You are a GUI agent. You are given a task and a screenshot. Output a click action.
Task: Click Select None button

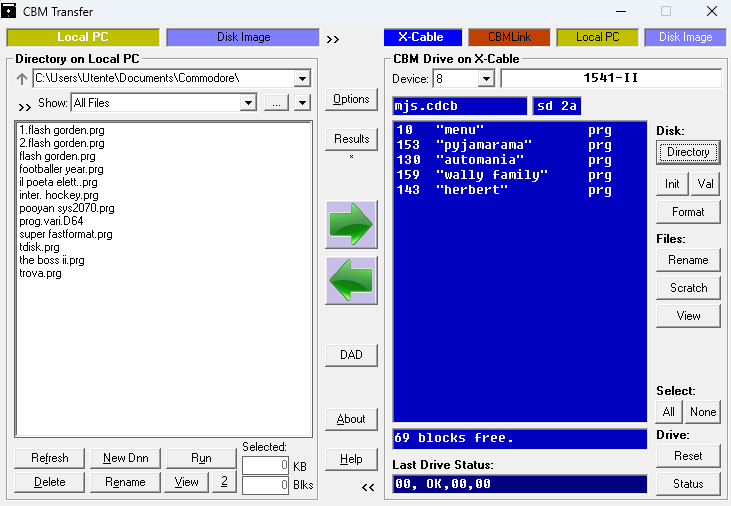pos(703,412)
